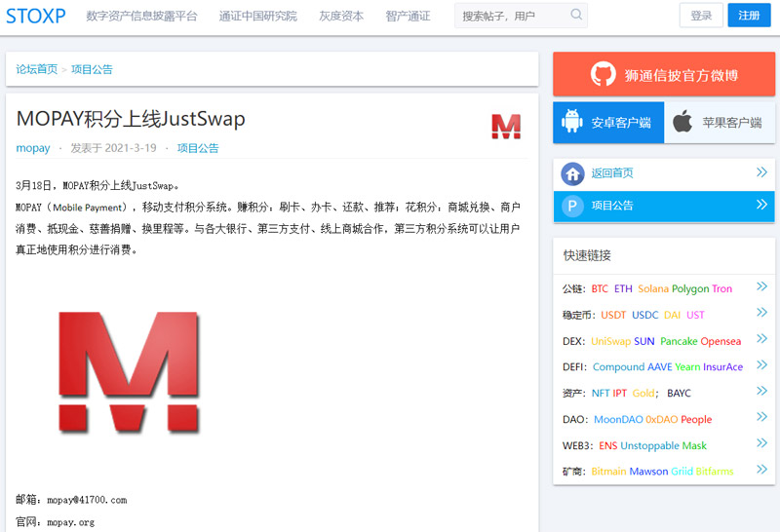
Task: Open the large red M logo image
Action: point(129,372)
